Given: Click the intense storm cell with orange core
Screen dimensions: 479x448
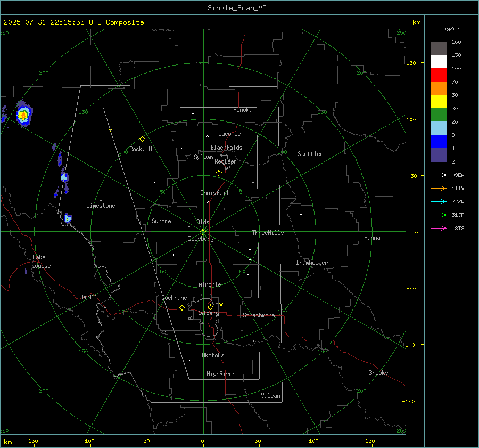Looking at the screenshot, I should pyautogui.click(x=23, y=115).
